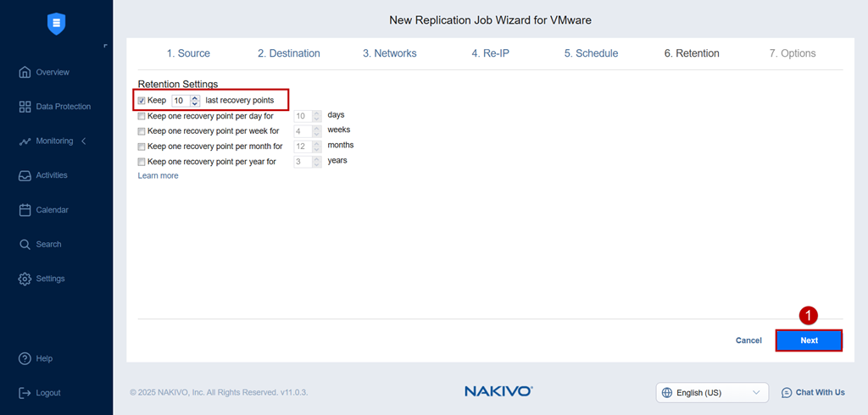Enable keep one recovery point per month
This screenshot has height=415, width=868.
(142, 147)
